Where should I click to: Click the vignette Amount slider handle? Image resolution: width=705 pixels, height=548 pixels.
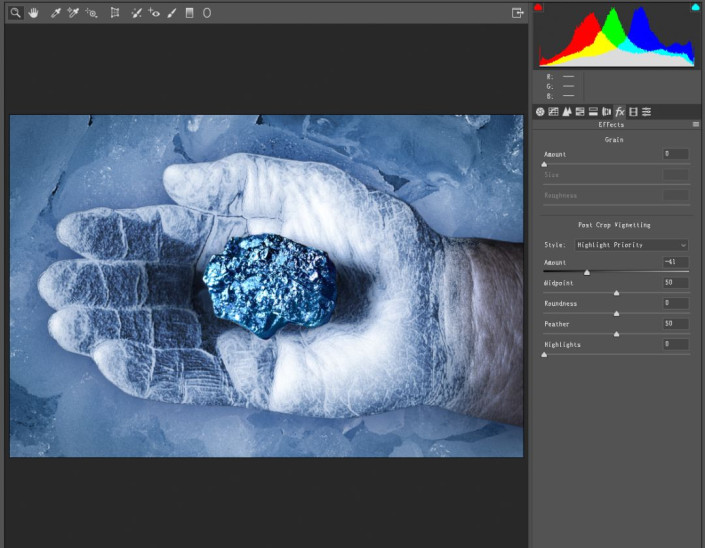pyautogui.click(x=587, y=272)
